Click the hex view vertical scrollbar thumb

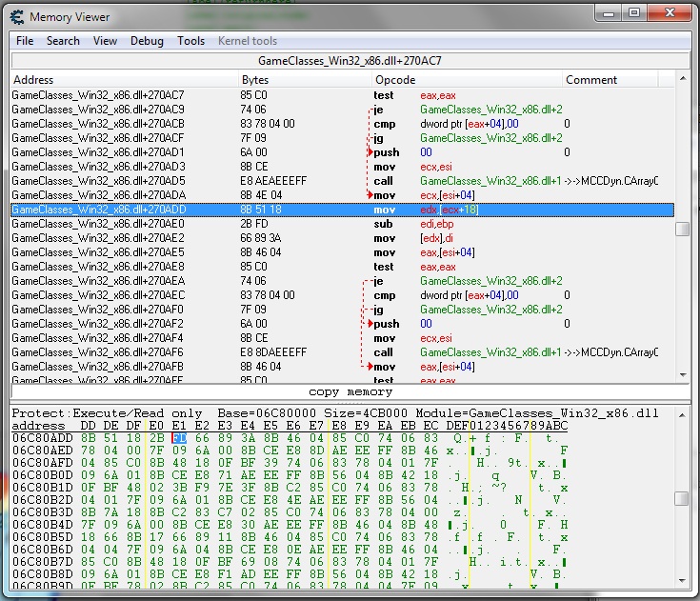tap(681, 498)
